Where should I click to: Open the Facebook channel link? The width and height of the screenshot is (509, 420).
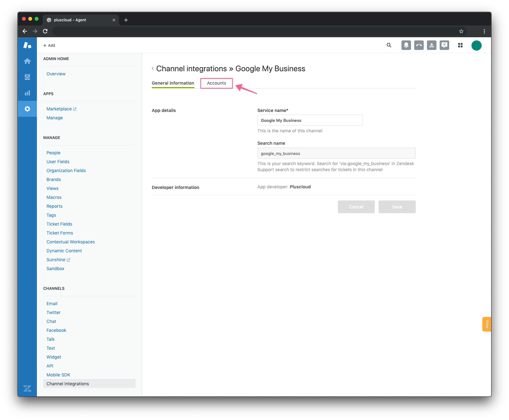click(x=56, y=330)
